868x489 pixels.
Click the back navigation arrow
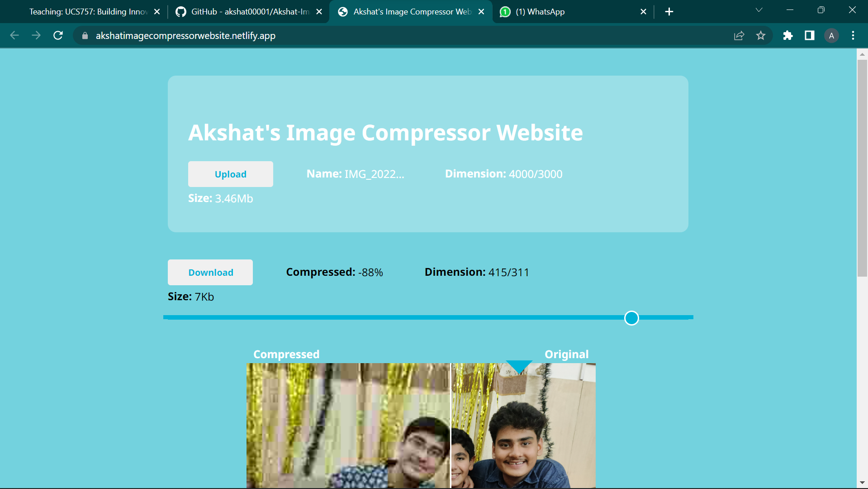14,35
